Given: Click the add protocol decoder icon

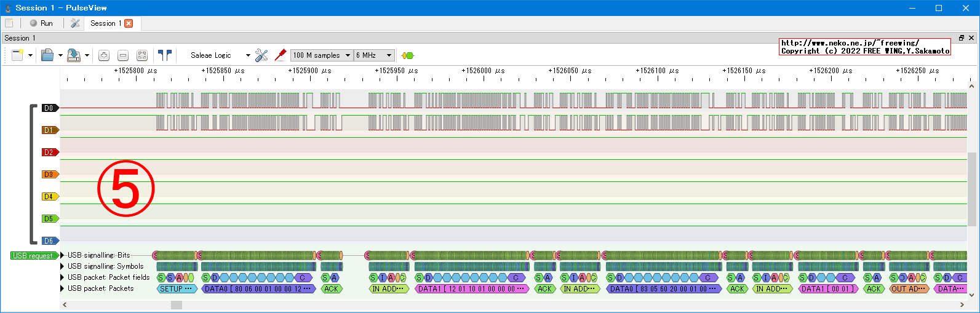Looking at the screenshot, I should click(407, 55).
